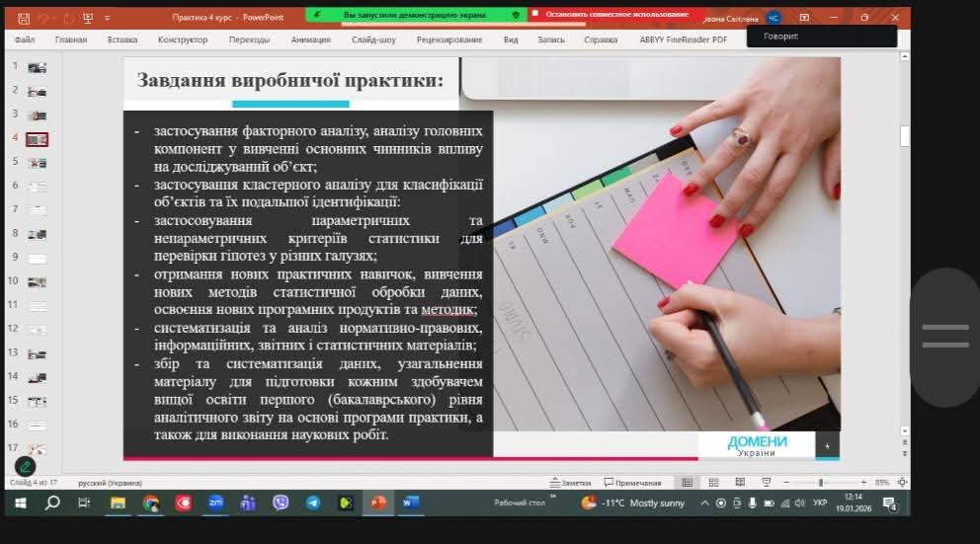Click the zoom slider in status bar

821,482
